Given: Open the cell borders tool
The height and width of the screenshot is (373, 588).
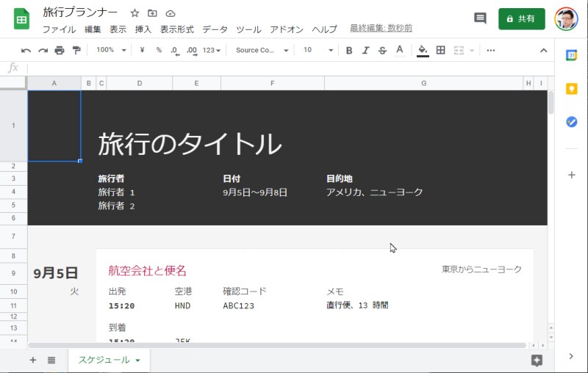Looking at the screenshot, I should (440, 50).
